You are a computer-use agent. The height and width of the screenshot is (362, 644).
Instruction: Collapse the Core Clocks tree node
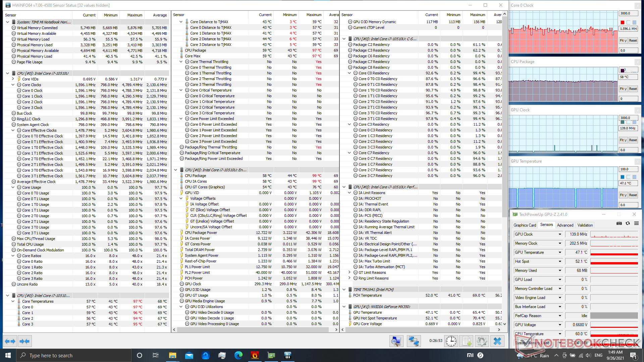(13, 85)
